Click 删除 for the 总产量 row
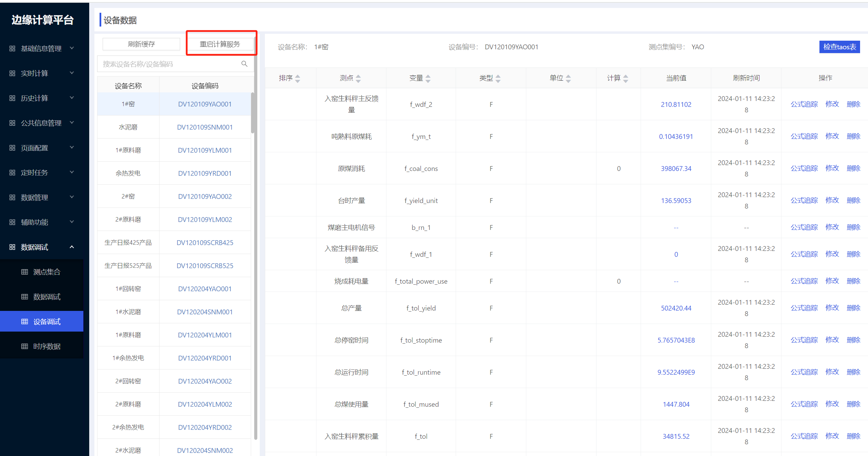Screen dimensions: 868x456 coord(854,308)
